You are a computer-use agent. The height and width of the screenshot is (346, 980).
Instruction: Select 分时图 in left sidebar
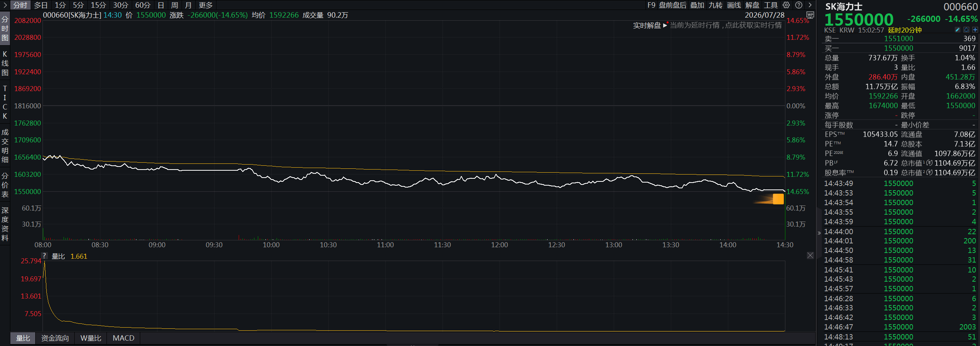pos(5,28)
